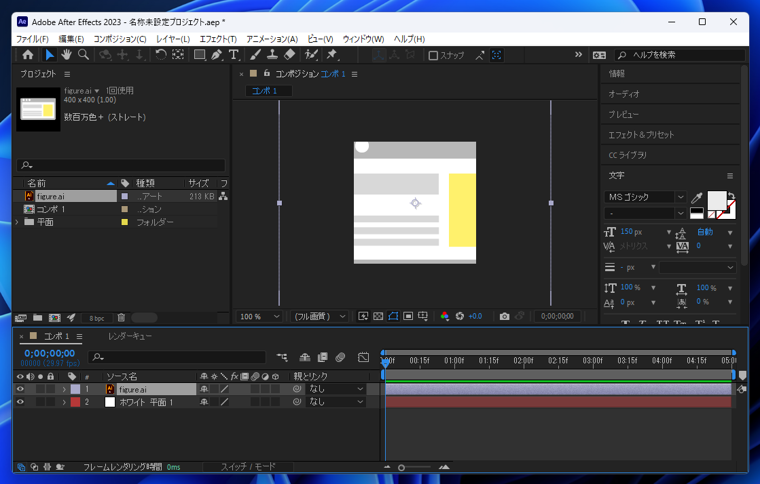Hide the figure.ai layer eye
This screenshot has height=484, width=760.
20,389
